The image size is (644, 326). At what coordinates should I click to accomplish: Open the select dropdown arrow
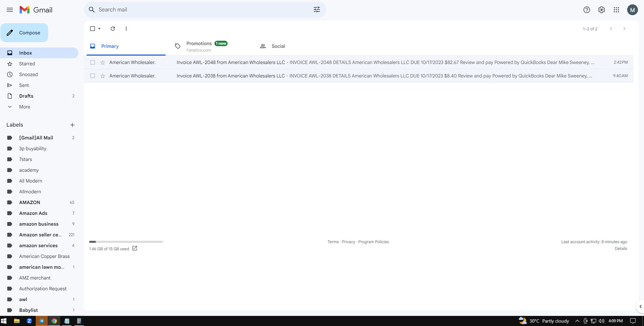coord(99,29)
